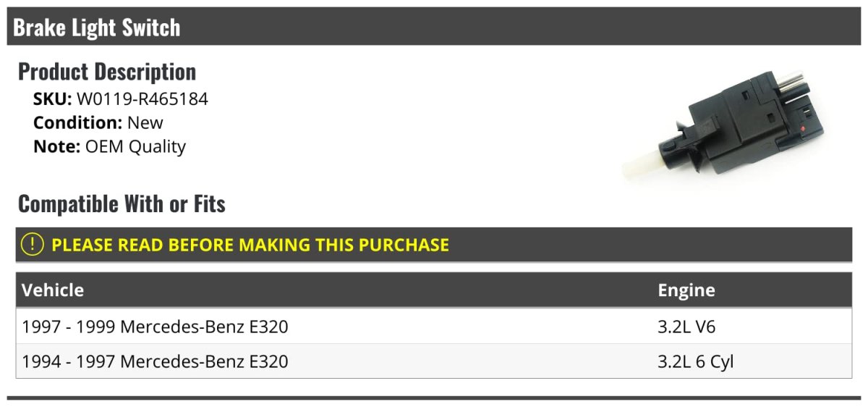Viewport: 868px width, 407px height.
Task: Click the SKU label
Action: pyautogui.click(x=52, y=99)
